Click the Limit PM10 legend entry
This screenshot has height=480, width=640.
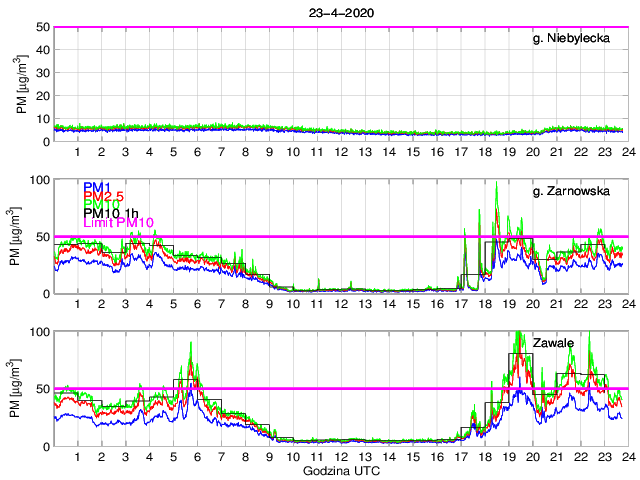pyautogui.click(x=118, y=222)
